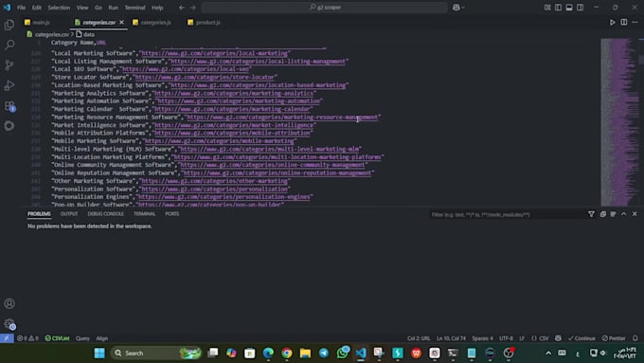This screenshot has height=363, width=644.
Task: Switch to the categories.js editor tab
Action: click(155, 22)
